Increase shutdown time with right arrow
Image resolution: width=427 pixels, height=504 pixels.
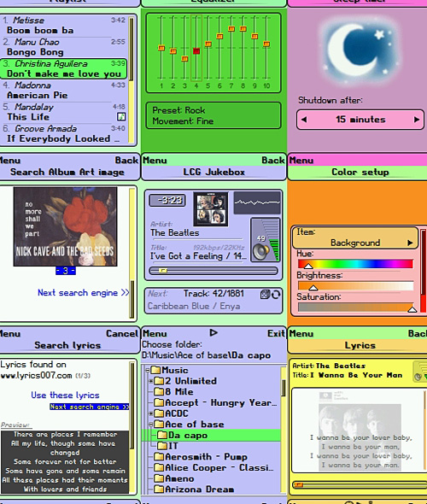click(x=417, y=120)
